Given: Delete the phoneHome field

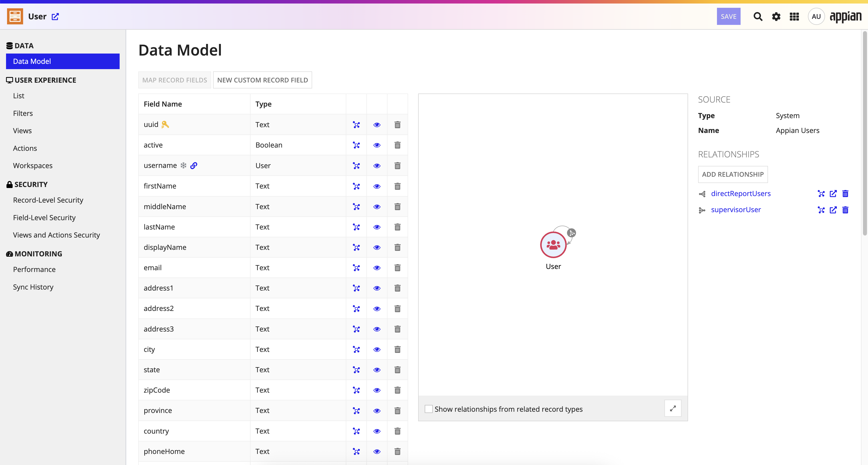Looking at the screenshot, I should [x=397, y=451].
